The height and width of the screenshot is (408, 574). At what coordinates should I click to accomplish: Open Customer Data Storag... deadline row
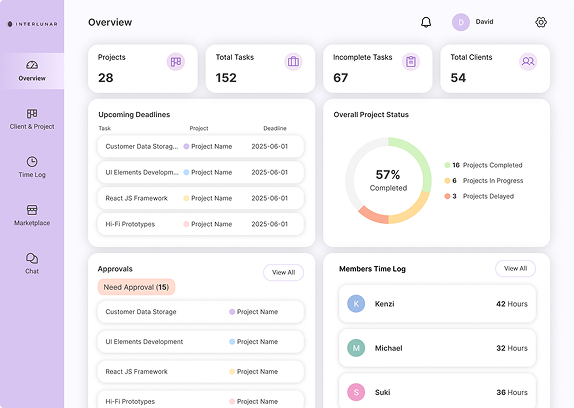[x=201, y=146]
